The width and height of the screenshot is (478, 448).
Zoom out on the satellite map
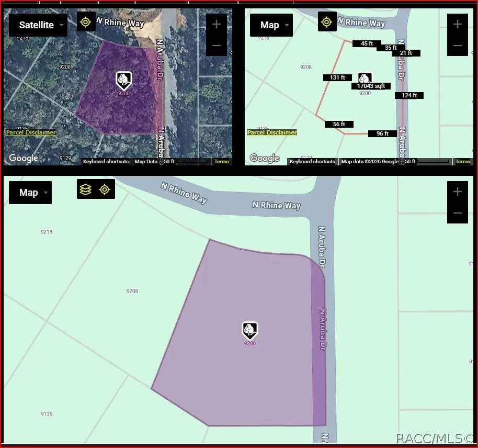(x=217, y=46)
